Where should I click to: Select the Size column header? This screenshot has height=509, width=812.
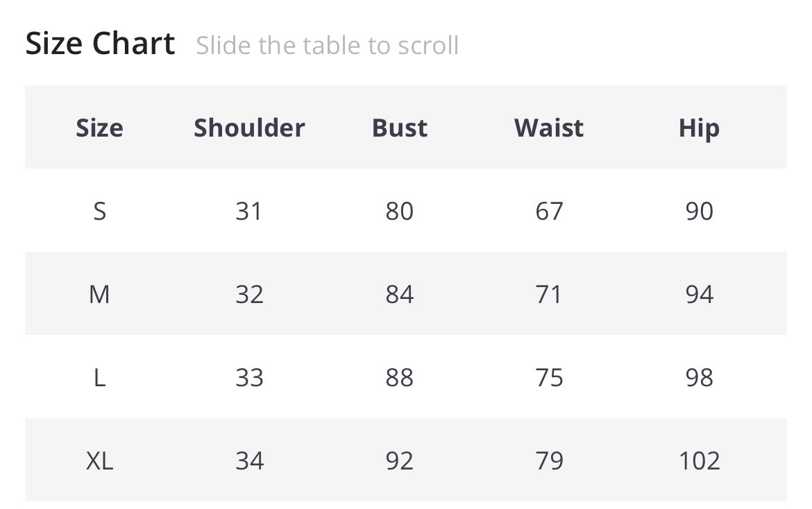tap(99, 128)
